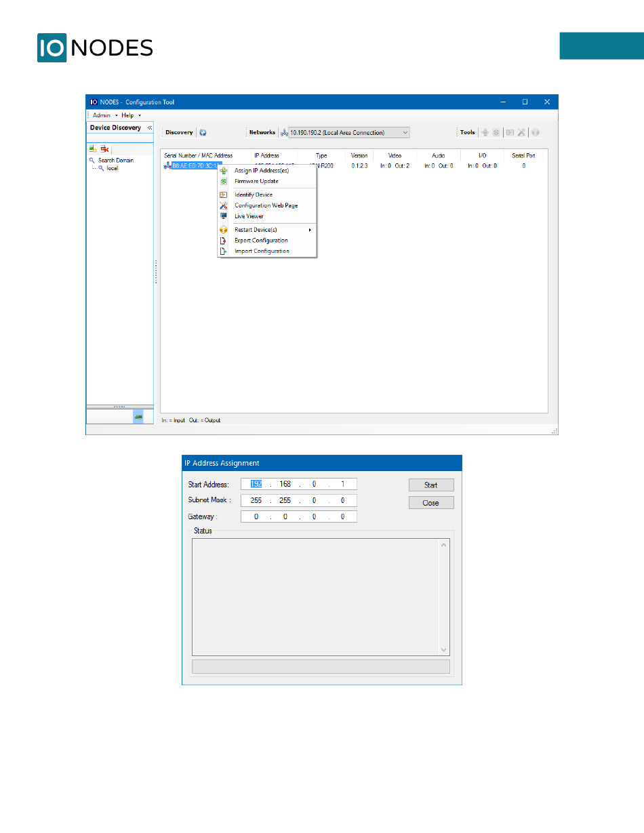Click the identify device tool icon in Tools
Screen dimensions: 644x833
coord(510,133)
